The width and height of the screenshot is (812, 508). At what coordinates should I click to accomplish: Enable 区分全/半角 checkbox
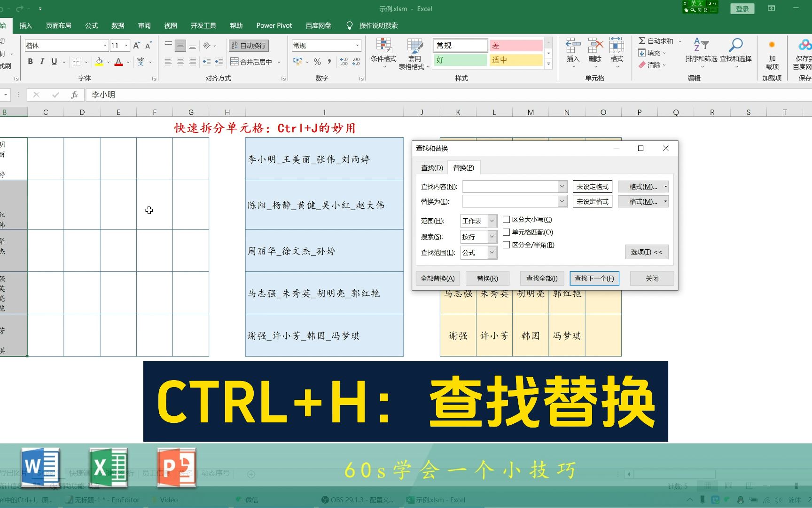pyautogui.click(x=506, y=245)
